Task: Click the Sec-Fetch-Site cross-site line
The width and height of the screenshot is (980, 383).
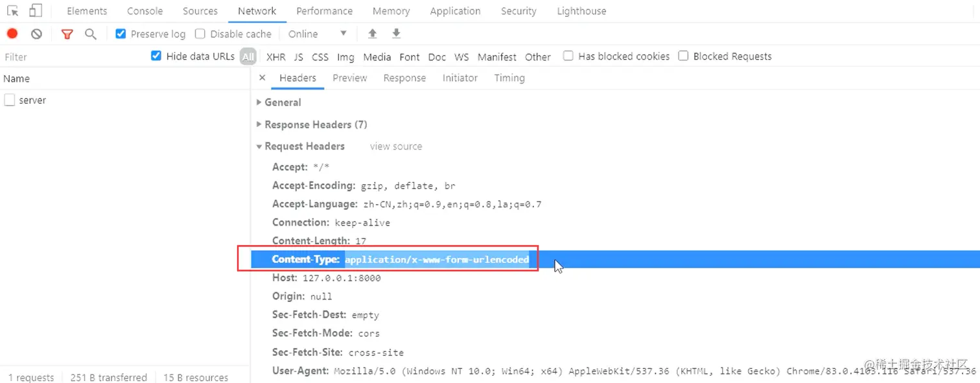Action: (x=338, y=352)
